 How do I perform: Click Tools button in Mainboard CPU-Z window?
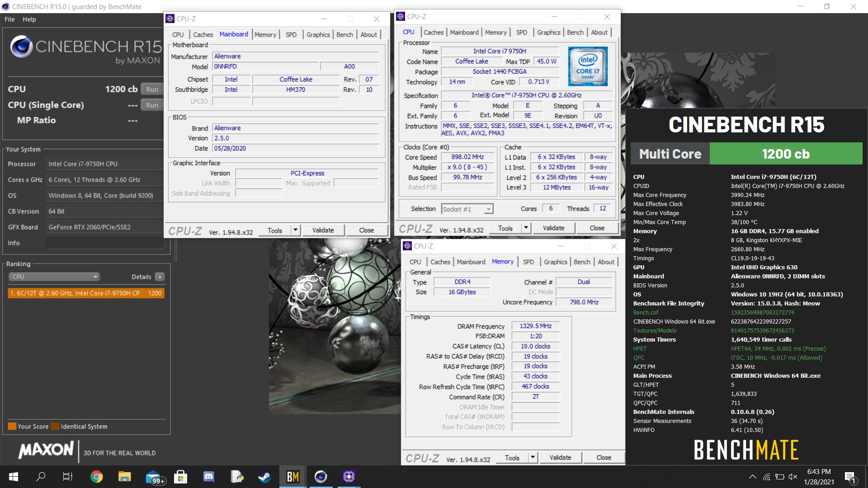(275, 230)
